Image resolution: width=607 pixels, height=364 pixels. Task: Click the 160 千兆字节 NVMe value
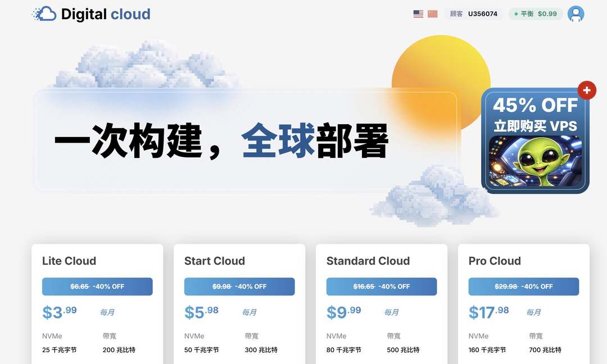tap(487, 350)
